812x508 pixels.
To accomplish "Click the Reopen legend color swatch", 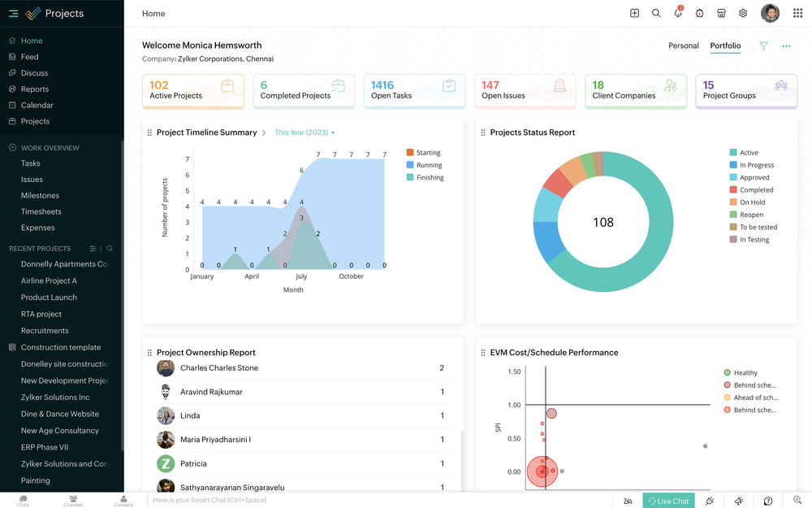I will [x=732, y=215].
